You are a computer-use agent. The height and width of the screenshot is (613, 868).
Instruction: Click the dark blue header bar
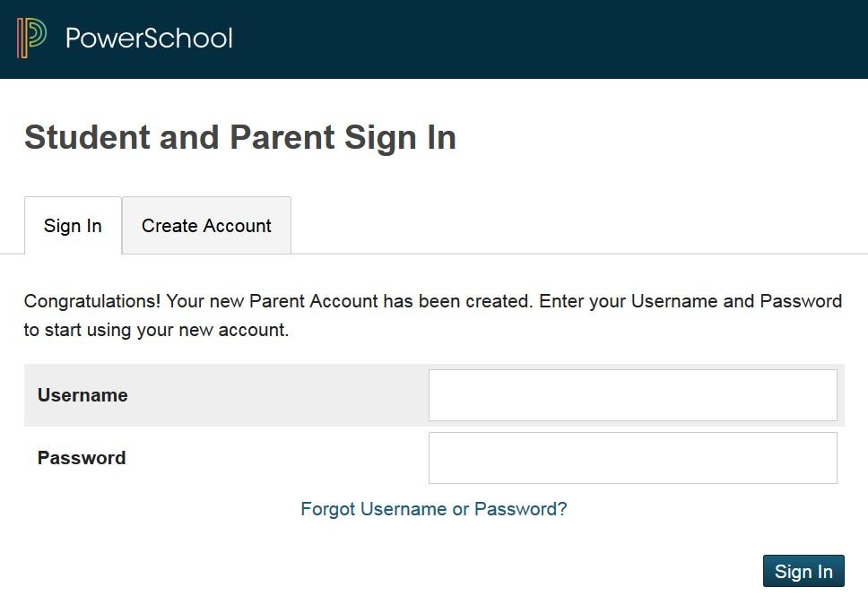(538, 39)
